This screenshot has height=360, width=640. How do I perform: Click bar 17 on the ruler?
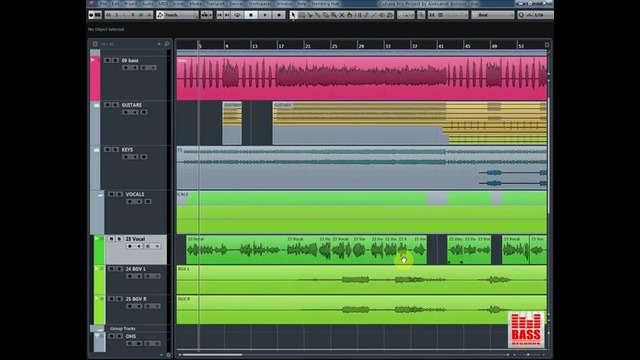point(281,46)
